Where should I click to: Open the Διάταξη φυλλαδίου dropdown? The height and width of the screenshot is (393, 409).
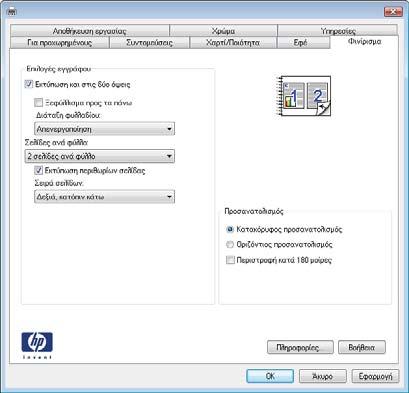[x=104, y=129]
